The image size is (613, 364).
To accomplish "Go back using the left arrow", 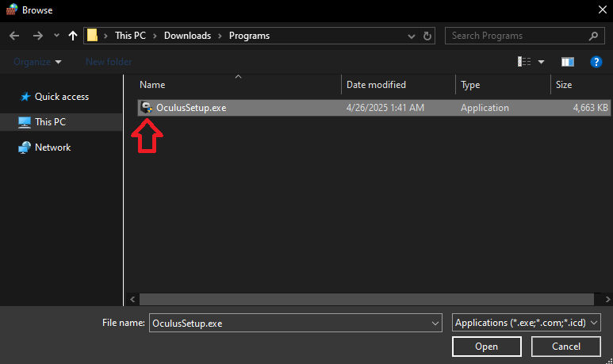I will pos(14,36).
